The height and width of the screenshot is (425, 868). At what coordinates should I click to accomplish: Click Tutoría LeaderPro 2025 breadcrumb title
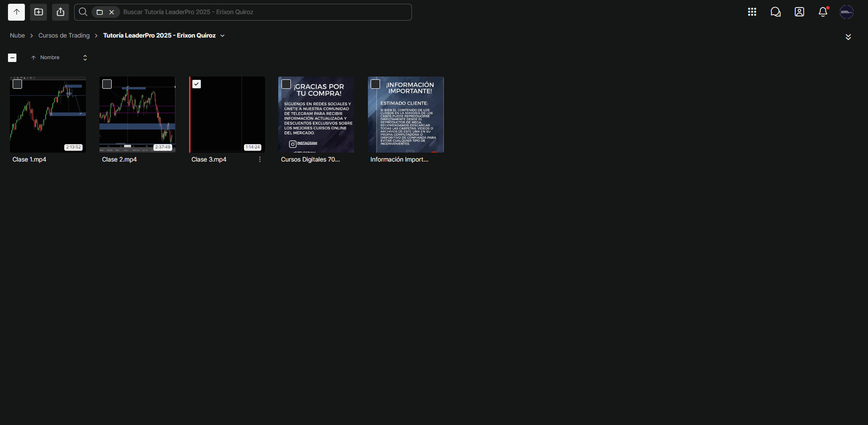(x=160, y=36)
